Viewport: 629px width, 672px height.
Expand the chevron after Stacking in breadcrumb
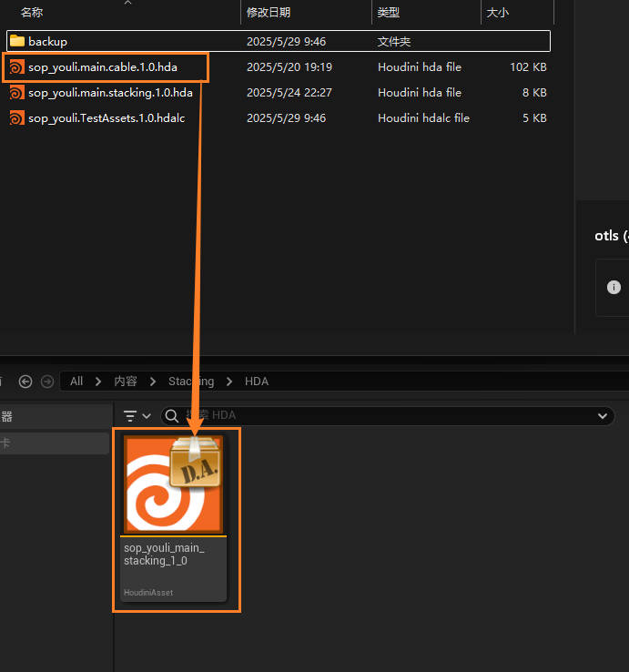coord(228,382)
